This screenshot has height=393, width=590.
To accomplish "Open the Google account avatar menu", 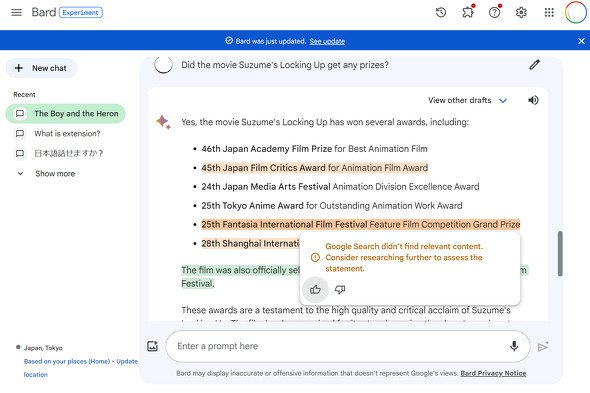I will (575, 12).
